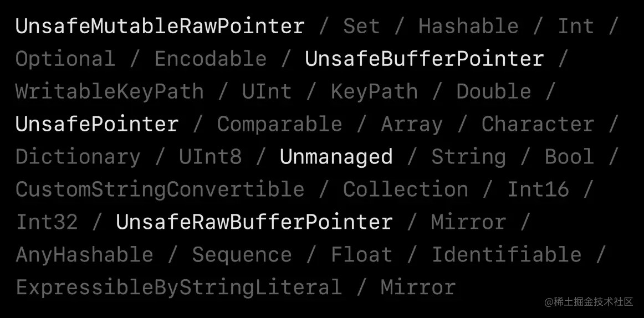This screenshot has width=644, height=318.
Task: Click ExpressibleByStringLiteral text
Action: point(179,288)
